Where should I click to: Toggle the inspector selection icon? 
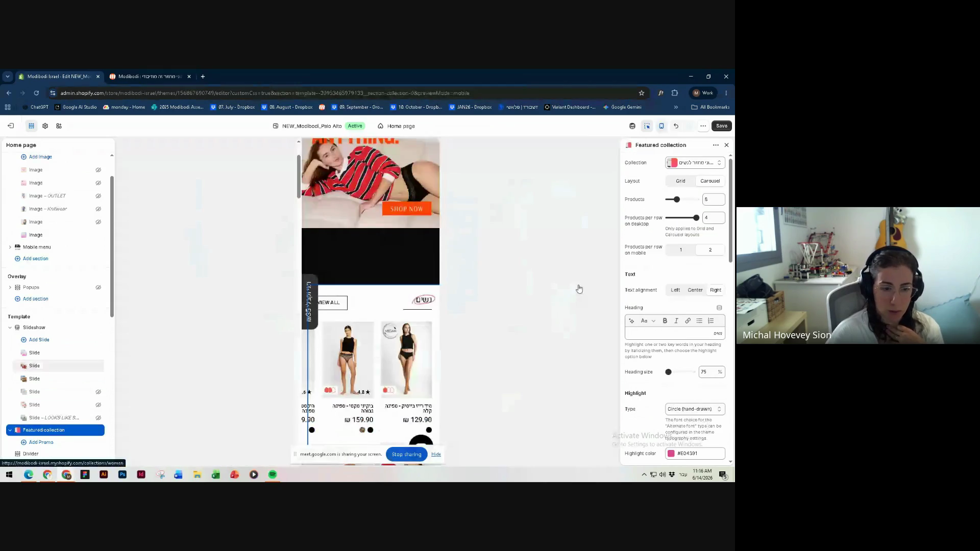click(x=647, y=126)
